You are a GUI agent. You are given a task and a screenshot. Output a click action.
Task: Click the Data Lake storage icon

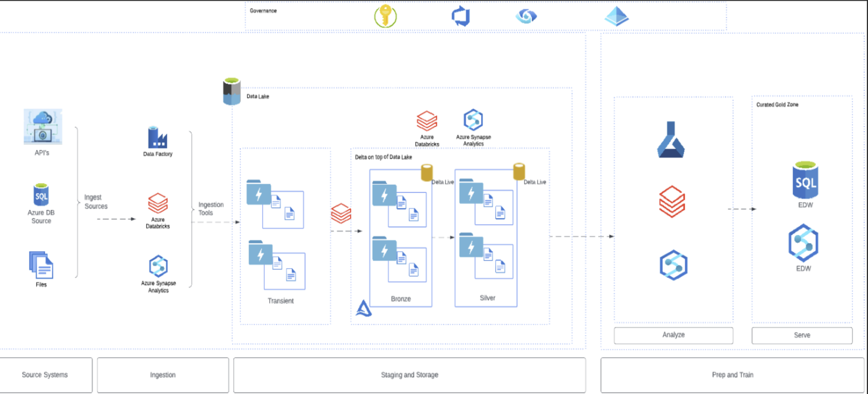[232, 91]
